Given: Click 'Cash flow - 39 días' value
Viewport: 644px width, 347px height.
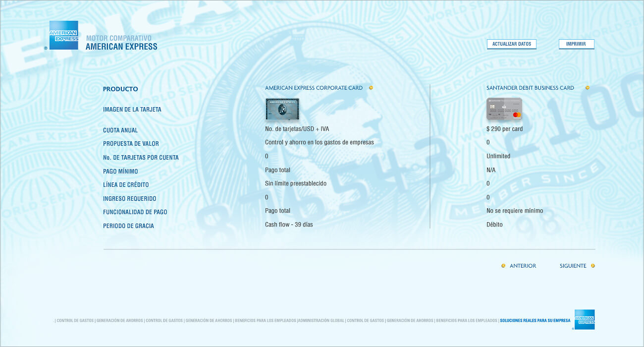Looking at the screenshot, I should (x=289, y=225).
